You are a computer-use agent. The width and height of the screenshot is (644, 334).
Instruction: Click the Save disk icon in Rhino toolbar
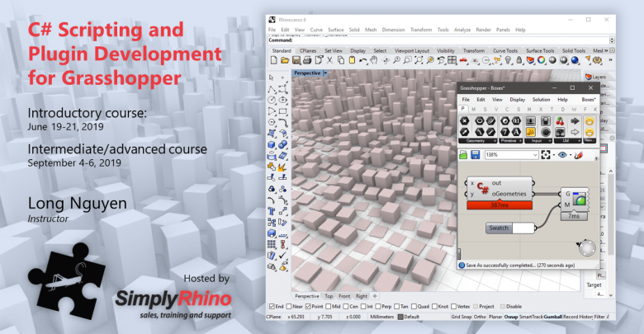296,60
